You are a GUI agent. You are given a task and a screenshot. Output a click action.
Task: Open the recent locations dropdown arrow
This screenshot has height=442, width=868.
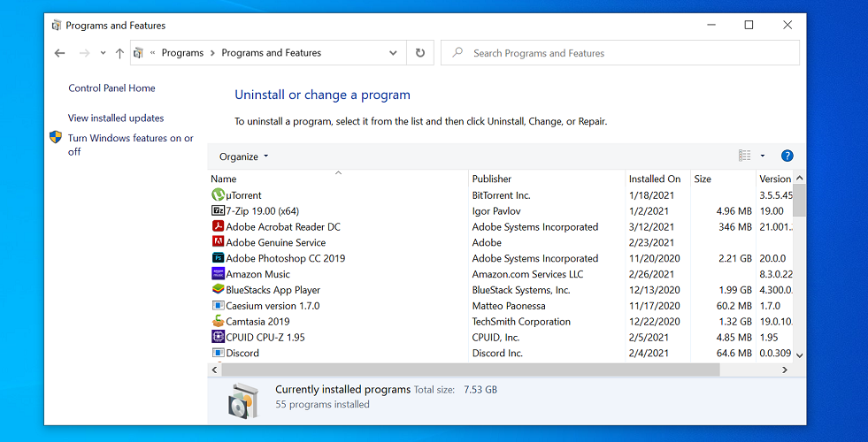click(x=103, y=53)
